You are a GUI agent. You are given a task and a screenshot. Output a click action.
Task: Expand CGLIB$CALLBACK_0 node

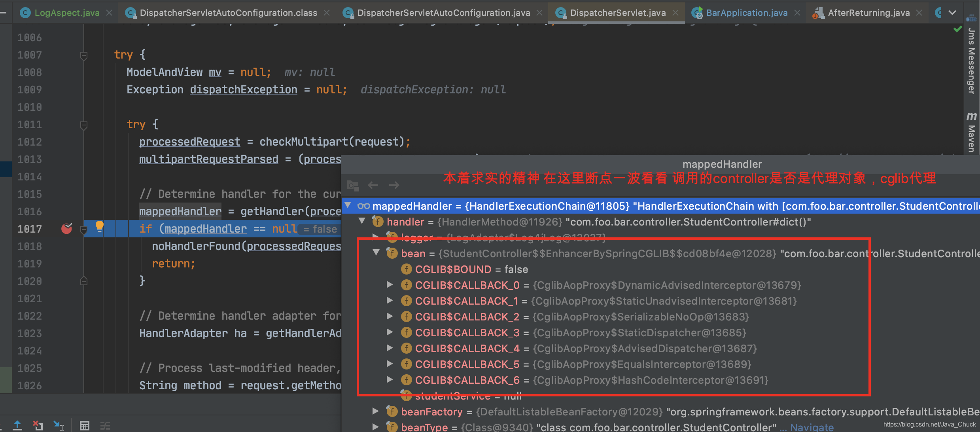[390, 285]
